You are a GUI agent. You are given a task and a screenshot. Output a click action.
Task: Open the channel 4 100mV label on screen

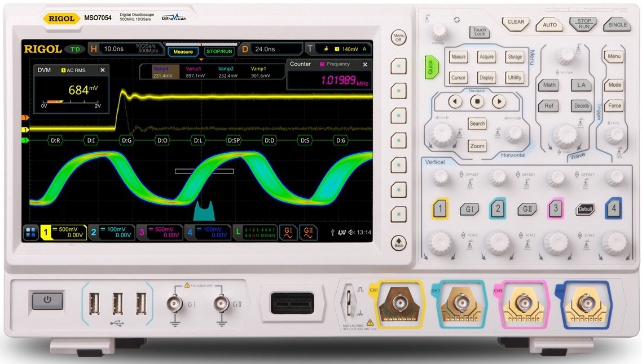207,232
